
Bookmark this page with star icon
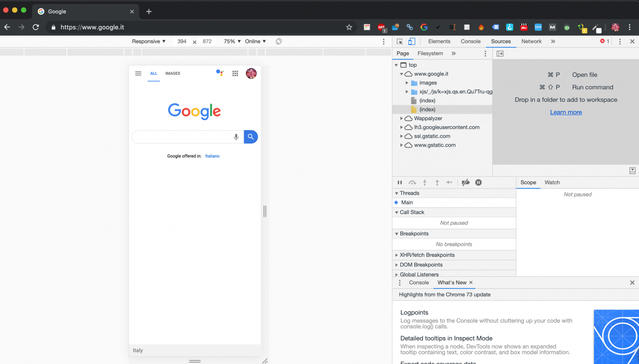pos(349,27)
